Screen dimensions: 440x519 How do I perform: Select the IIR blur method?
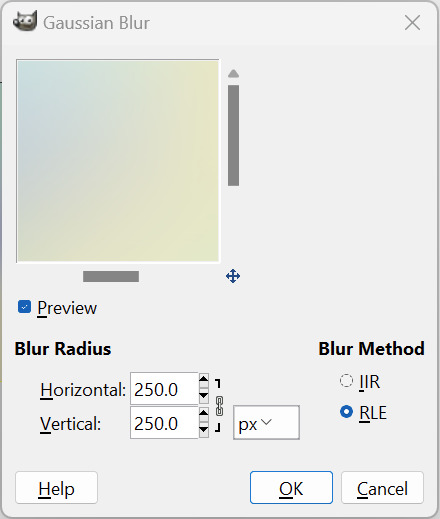tap(346, 381)
